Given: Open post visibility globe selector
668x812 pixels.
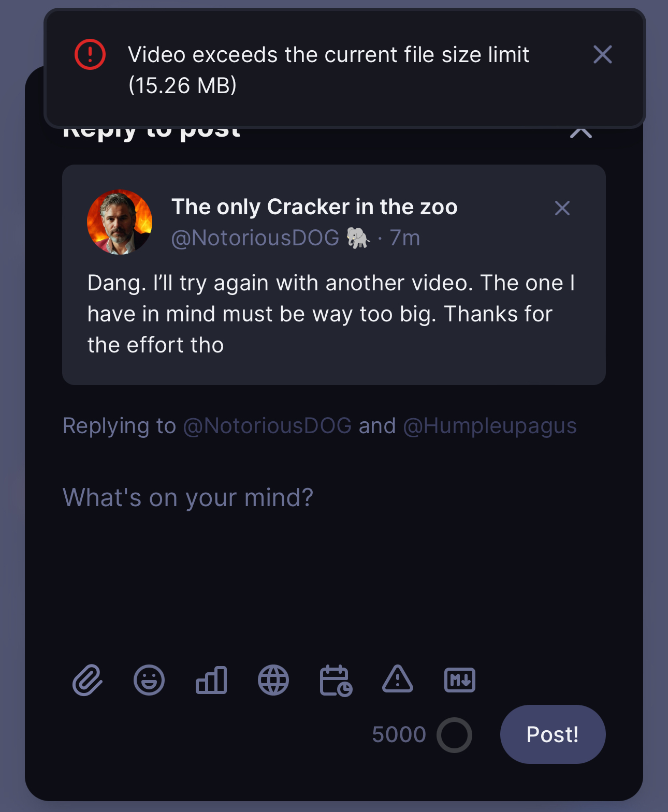Looking at the screenshot, I should pyautogui.click(x=273, y=680).
